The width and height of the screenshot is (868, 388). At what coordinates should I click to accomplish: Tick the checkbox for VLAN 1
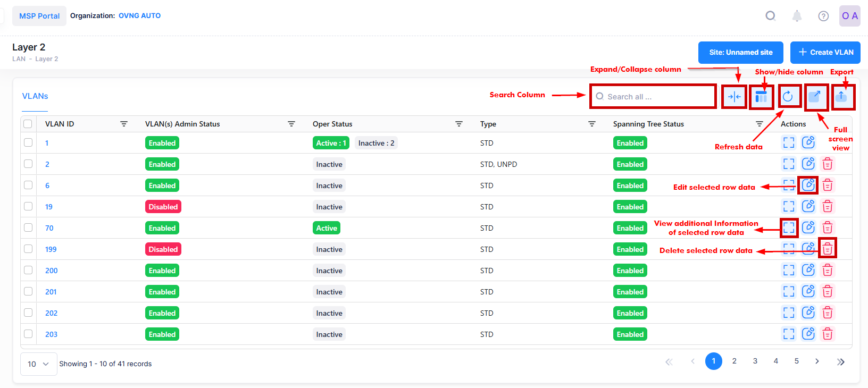pos(28,142)
